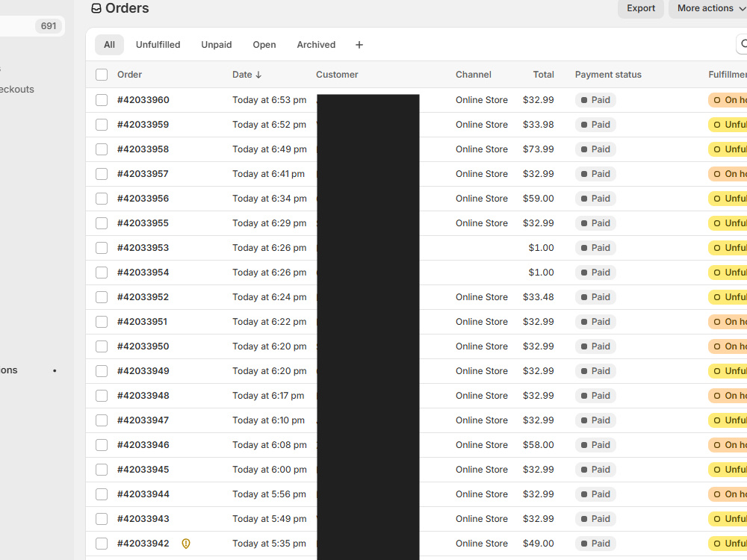Screen dimensions: 747x560
Task: Tick checkbox for order #42033948
Action: point(102,396)
